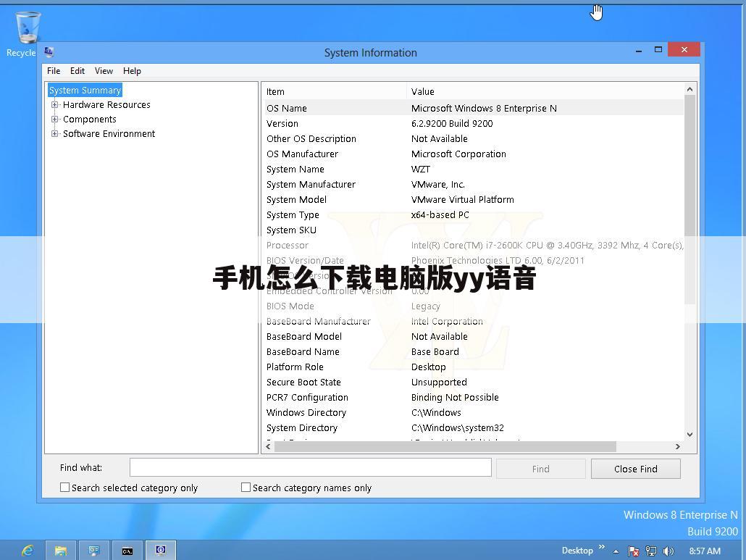
Task: Select the System Name row
Action: tap(474, 169)
